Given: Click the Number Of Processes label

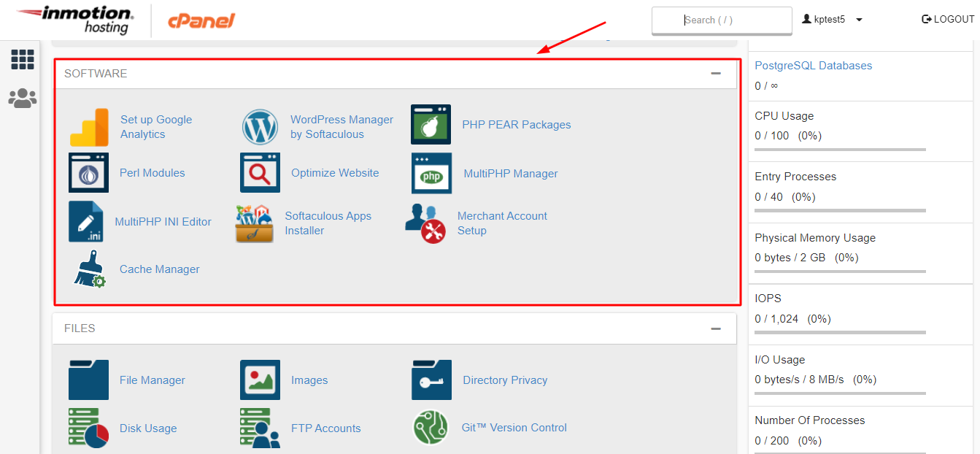Looking at the screenshot, I should click(810, 420).
